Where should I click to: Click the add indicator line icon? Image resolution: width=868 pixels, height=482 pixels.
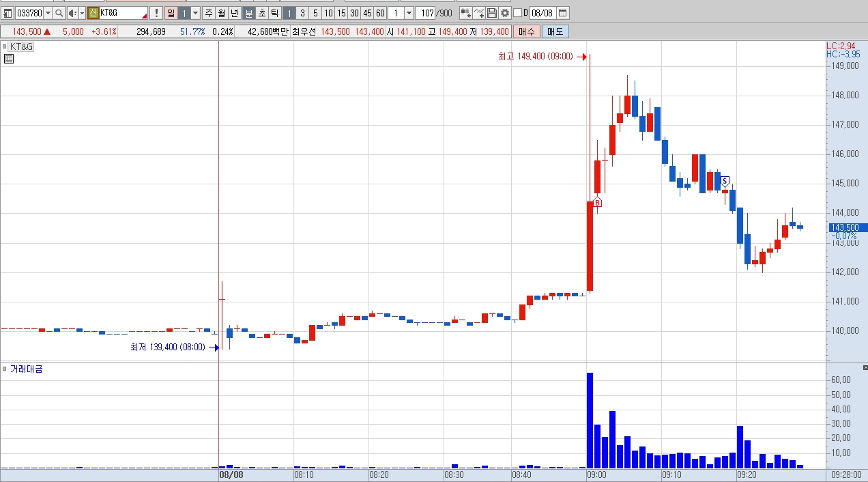(479, 13)
